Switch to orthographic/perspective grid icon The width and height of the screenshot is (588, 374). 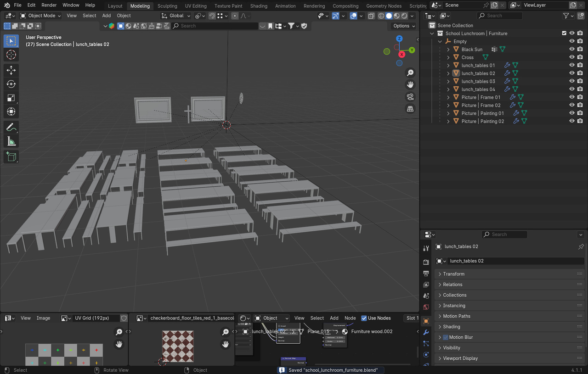click(410, 109)
